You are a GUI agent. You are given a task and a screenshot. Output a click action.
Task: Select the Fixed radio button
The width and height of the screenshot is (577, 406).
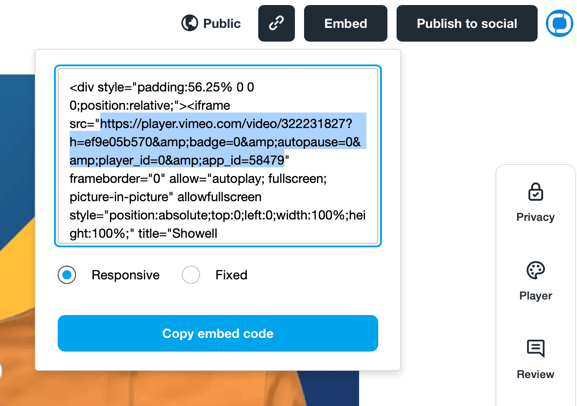(x=191, y=275)
